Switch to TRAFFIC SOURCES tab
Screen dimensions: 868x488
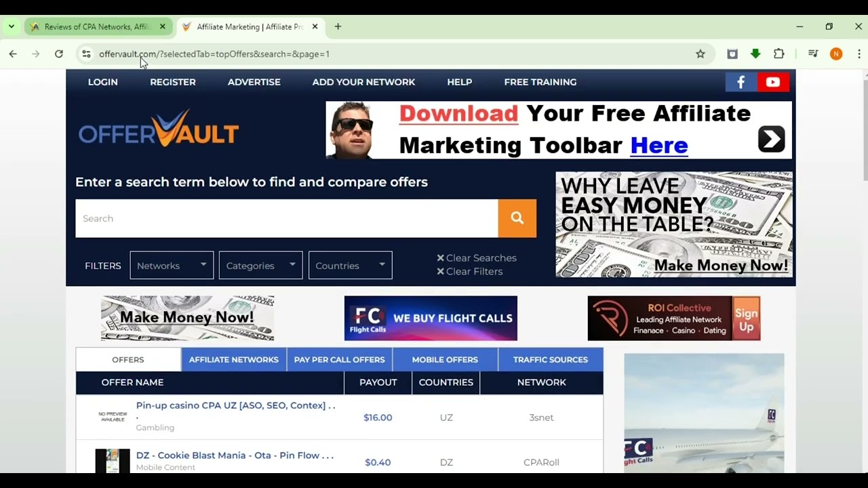pos(551,360)
